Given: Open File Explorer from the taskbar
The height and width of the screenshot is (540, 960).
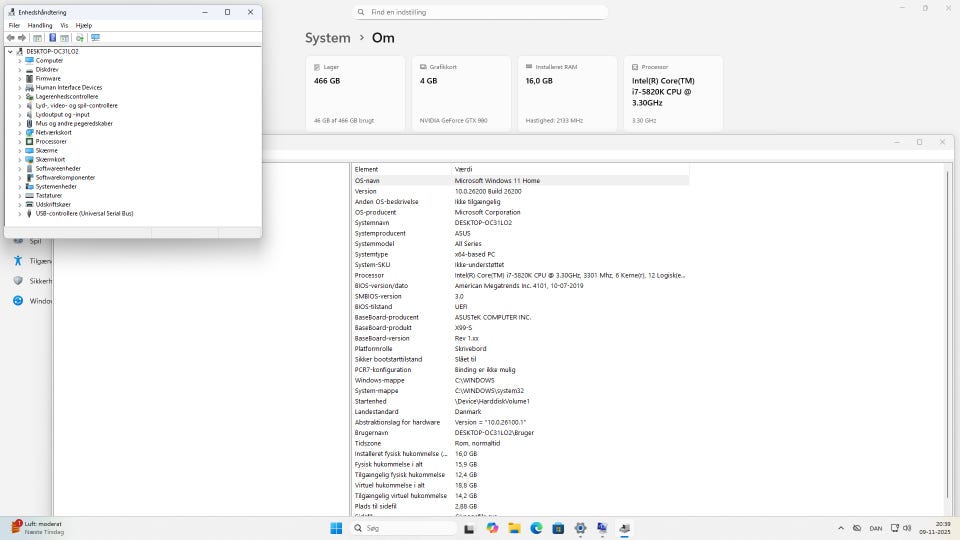Looking at the screenshot, I should point(514,528).
